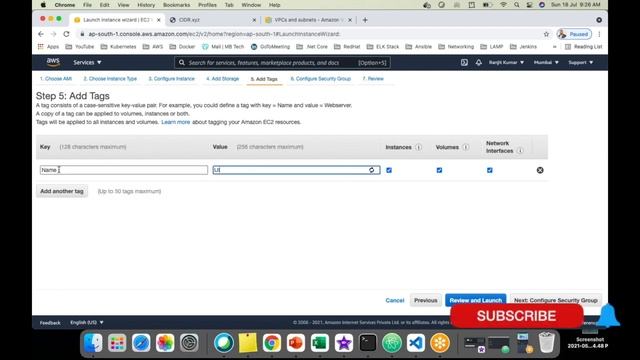Open a new browser tab with plus icon
Image resolution: width=640 pixels, height=360 pixels.
pos(365,20)
